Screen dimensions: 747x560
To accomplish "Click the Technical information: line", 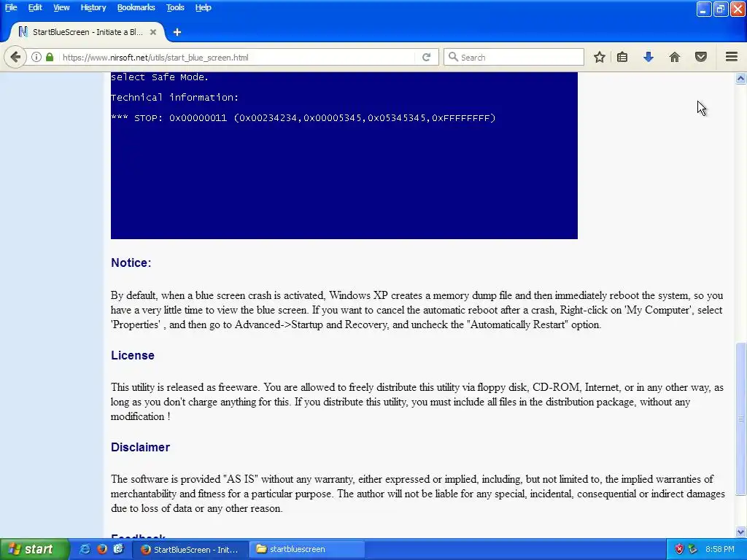I will pyautogui.click(x=174, y=98).
